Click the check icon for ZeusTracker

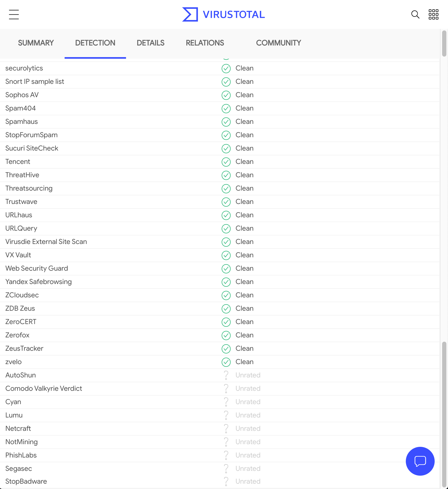pyautogui.click(x=226, y=349)
